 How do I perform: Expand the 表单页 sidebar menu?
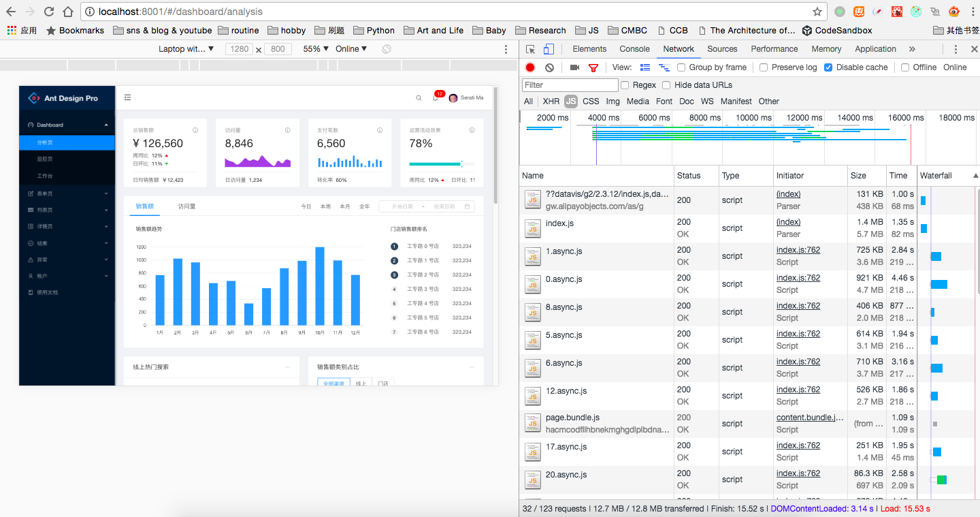pos(67,193)
